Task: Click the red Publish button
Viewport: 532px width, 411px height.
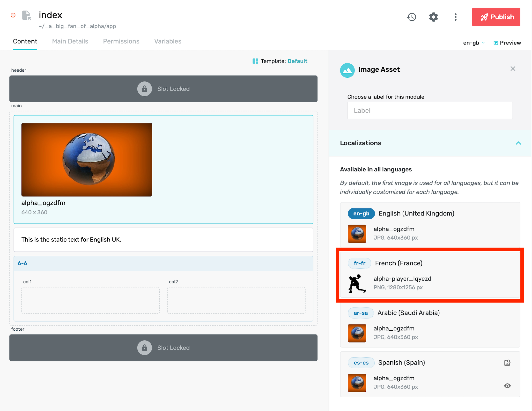Action: point(496,17)
